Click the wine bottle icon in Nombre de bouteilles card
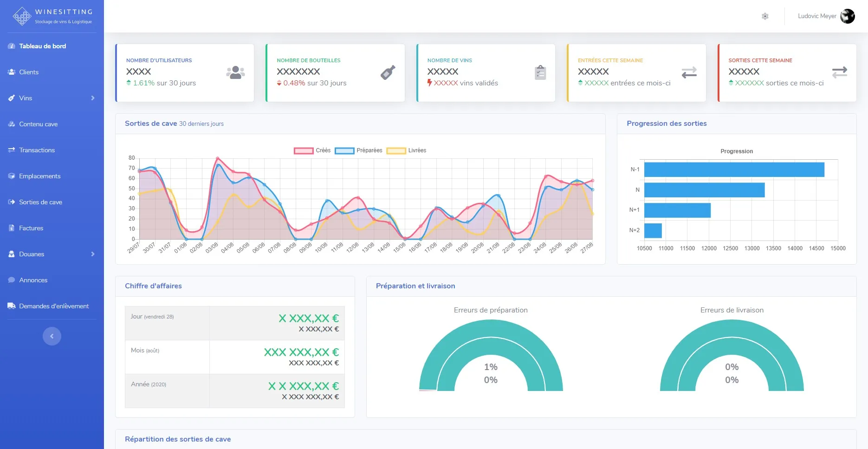This screenshot has width=868, height=449. point(388,72)
